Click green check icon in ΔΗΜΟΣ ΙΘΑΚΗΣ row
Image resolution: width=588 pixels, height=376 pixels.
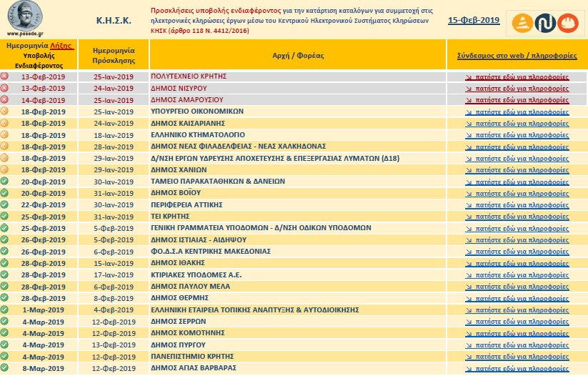coord(5,263)
